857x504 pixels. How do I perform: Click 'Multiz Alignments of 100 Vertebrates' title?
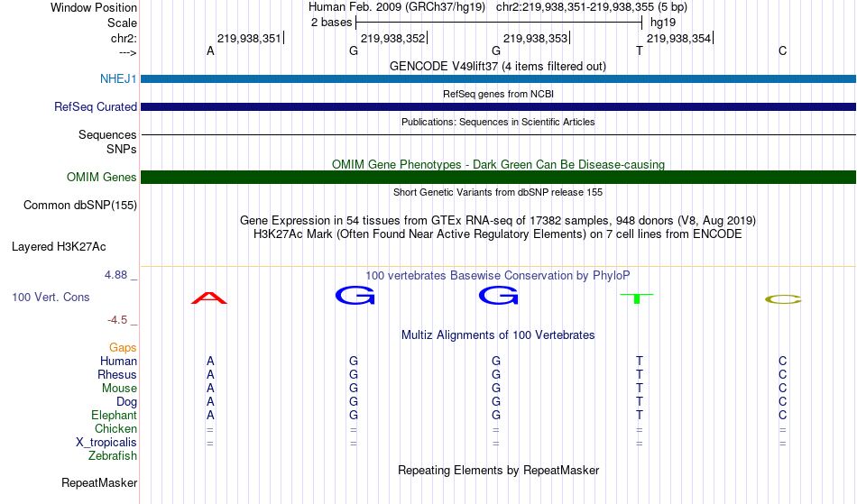pyautogui.click(x=498, y=334)
